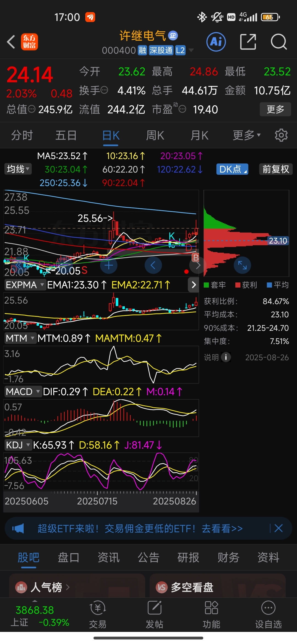This screenshot has width=297, height=644.
Task: Tap the VS 多空看盘 icon
Action: click(162, 587)
